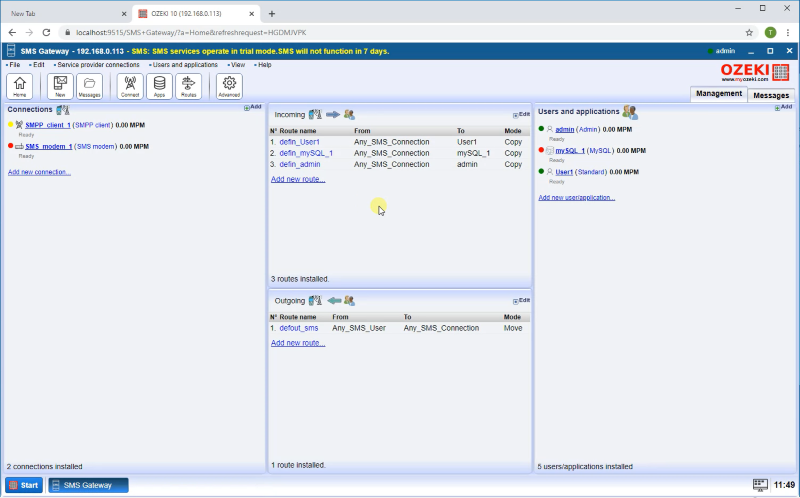Click the Add new user/application link

point(577,197)
